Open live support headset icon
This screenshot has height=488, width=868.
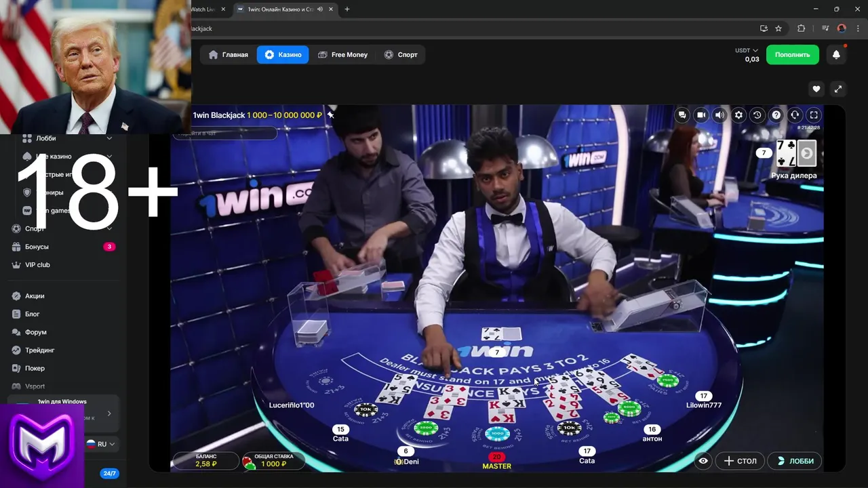tap(795, 115)
